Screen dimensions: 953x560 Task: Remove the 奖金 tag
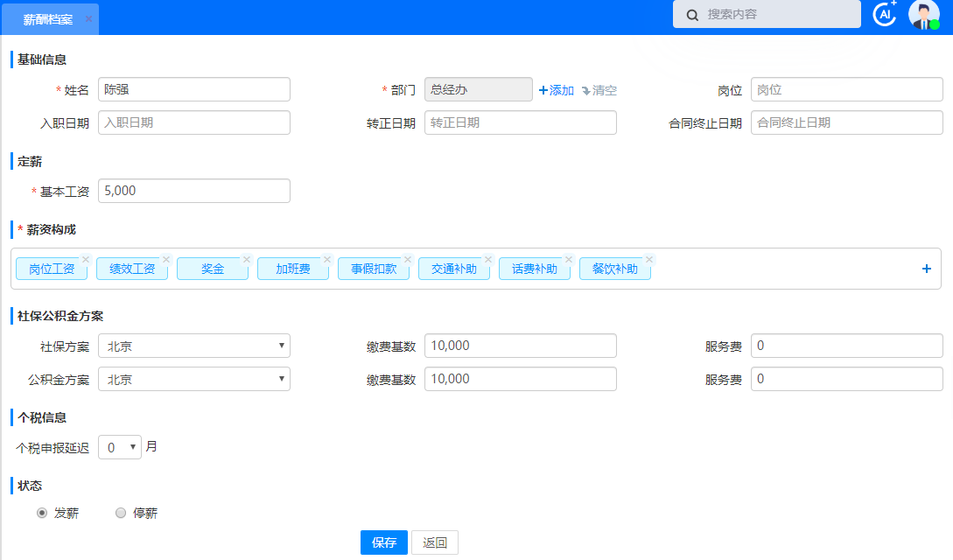pyautogui.click(x=247, y=260)
